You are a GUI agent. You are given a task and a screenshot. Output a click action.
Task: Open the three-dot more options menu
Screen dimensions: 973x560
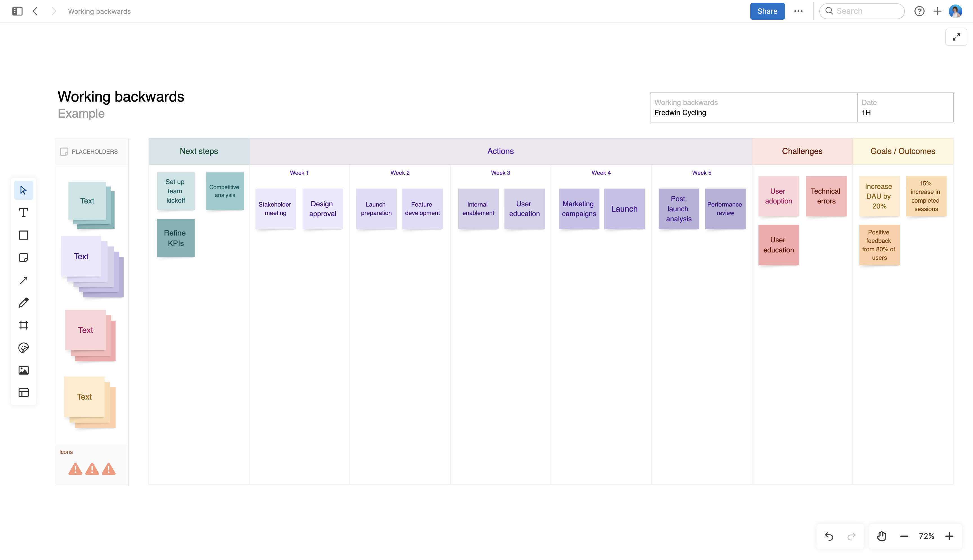pyautogui.click(x=798, y=11)
